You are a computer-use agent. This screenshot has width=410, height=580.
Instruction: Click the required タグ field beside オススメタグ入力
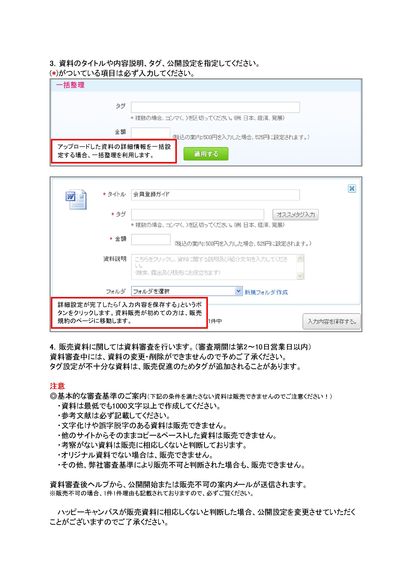tap(198, 215)
